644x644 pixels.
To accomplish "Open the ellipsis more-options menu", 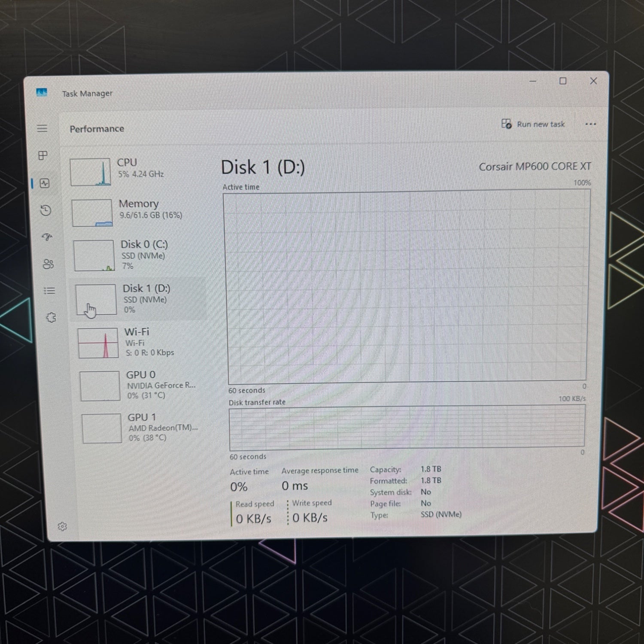I will click(x=591, y=124).
